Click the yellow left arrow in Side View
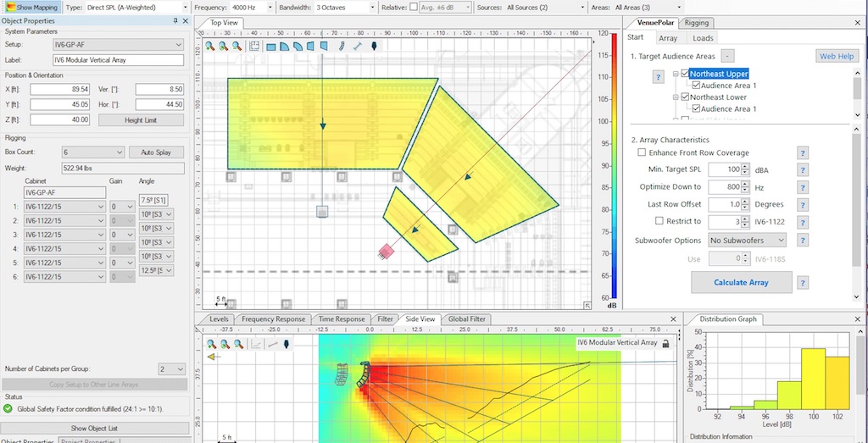 [210, 357]
